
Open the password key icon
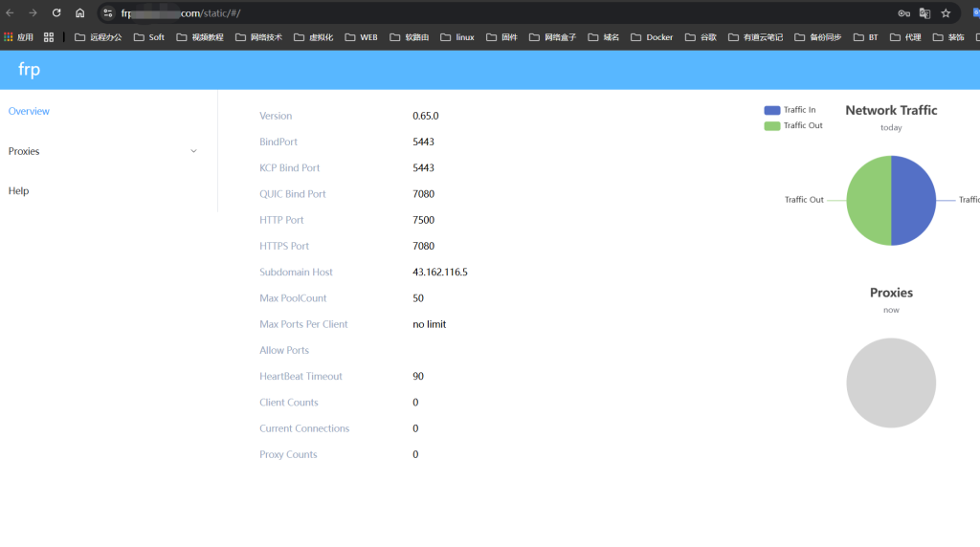tap(903, 13)
